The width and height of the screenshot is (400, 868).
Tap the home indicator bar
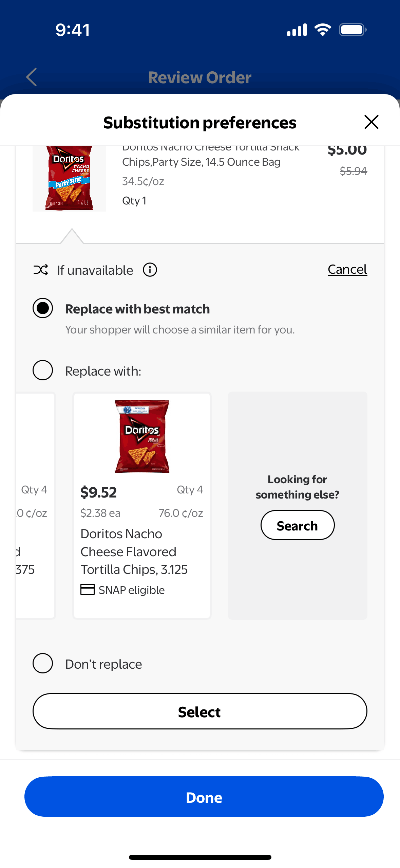200,857
